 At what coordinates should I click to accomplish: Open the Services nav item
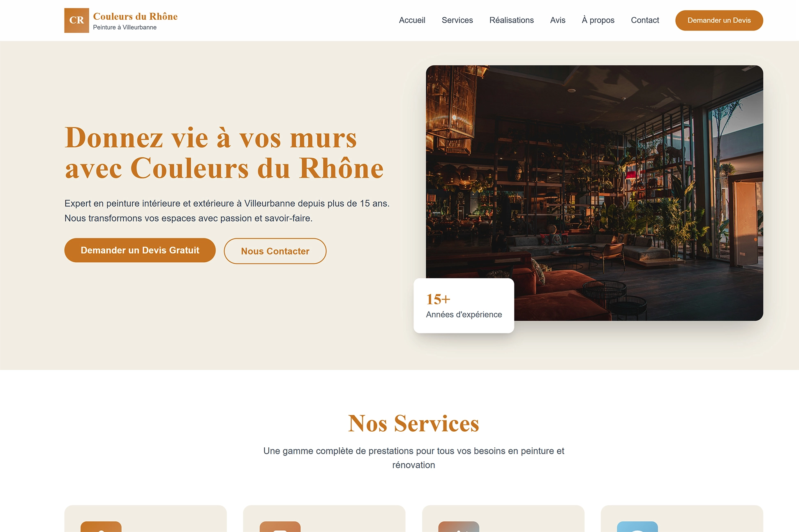click(x=457, y=20)
